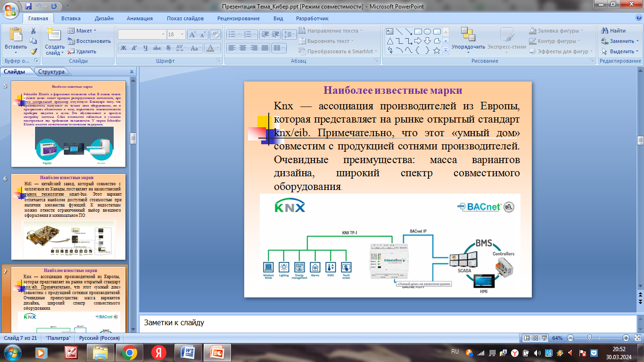Pick the Oval shape from gallery
The height and width of the screenshot is (362, 644).
click(427, 32)
